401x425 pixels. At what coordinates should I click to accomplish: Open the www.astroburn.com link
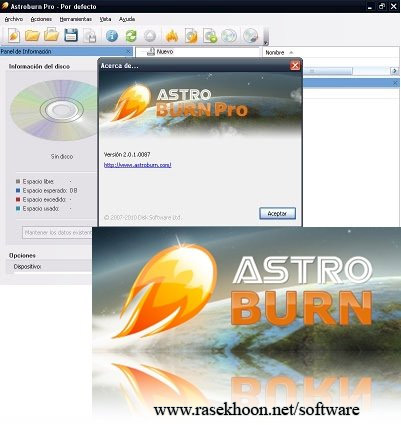tap(138, 165)
